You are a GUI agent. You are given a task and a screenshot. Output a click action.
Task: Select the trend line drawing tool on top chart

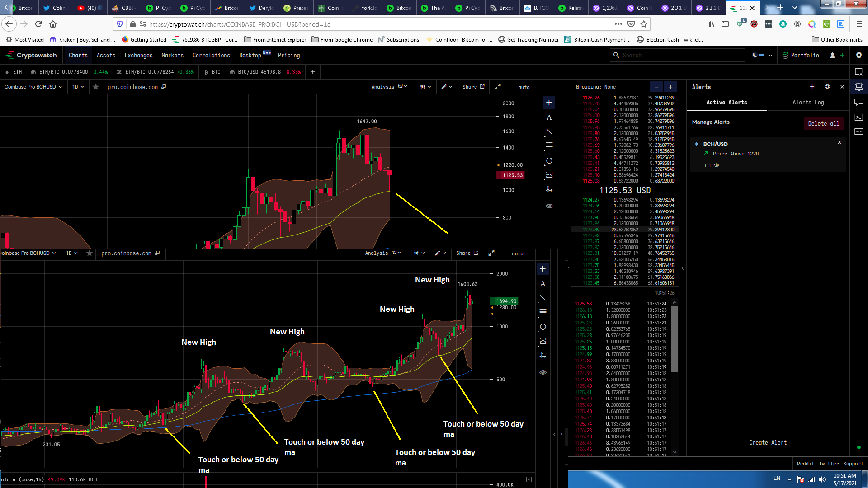(549, 132)
